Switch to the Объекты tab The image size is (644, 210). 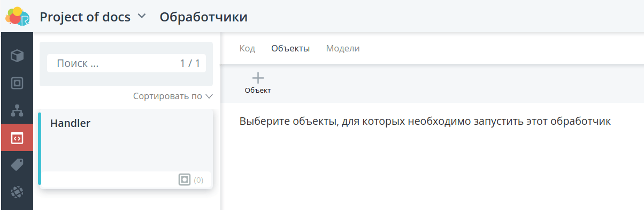(290, 48)
